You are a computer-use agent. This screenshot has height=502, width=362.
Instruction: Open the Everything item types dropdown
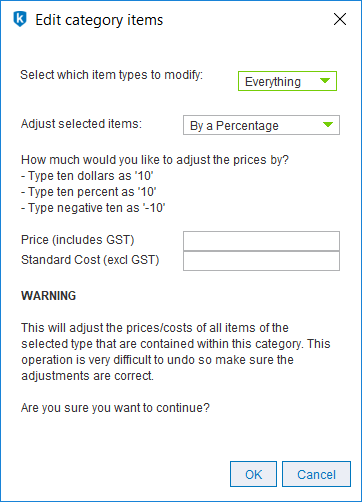[x=287, y=81]
